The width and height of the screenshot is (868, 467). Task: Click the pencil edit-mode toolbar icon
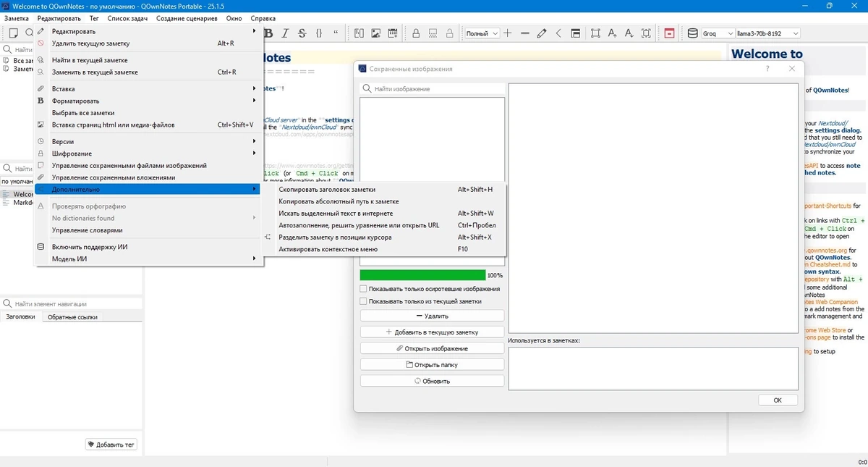pos(542,33)
